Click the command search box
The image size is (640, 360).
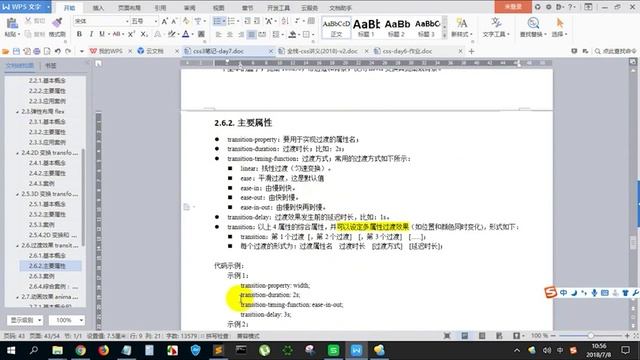click(616, 51)
